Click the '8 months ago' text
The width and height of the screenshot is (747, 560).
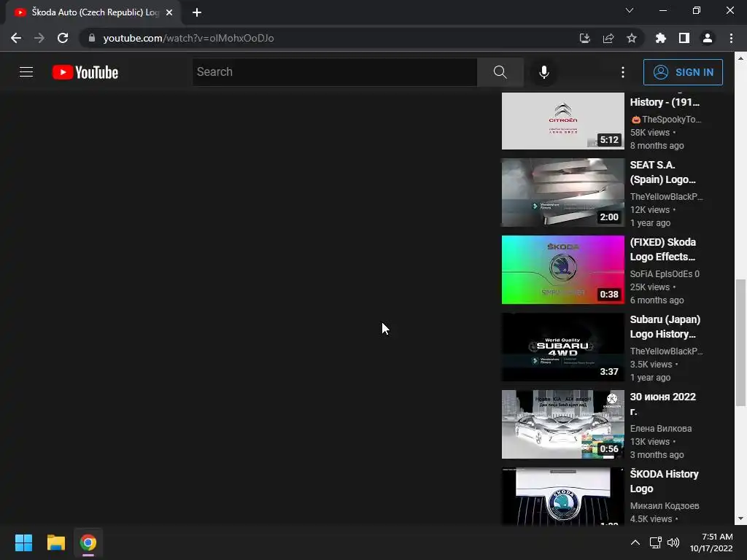click(x=657, y=146)
